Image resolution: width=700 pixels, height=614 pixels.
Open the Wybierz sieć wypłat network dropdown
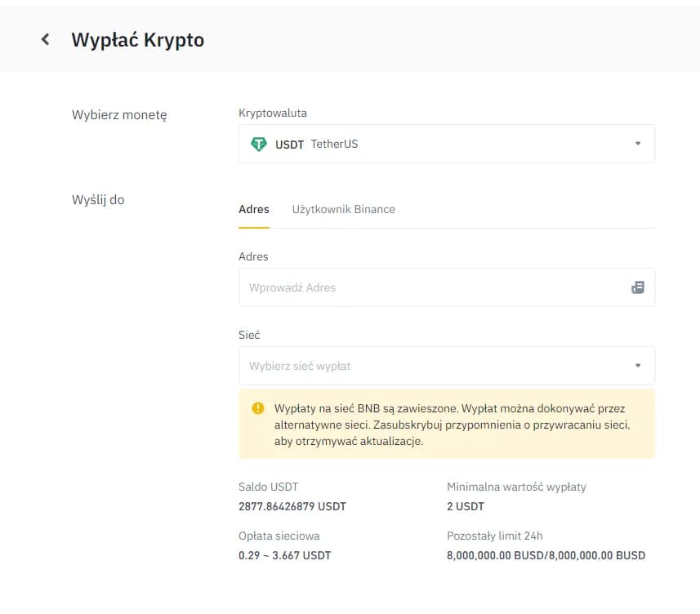pos(446,365)
